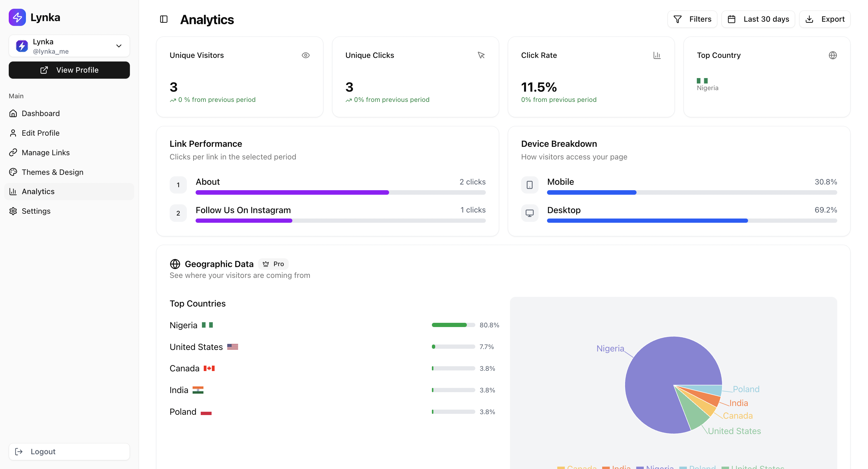Open the Last 30 days date range
The image size is (868, 469).
pyautogui.click(x=758, y=19)
